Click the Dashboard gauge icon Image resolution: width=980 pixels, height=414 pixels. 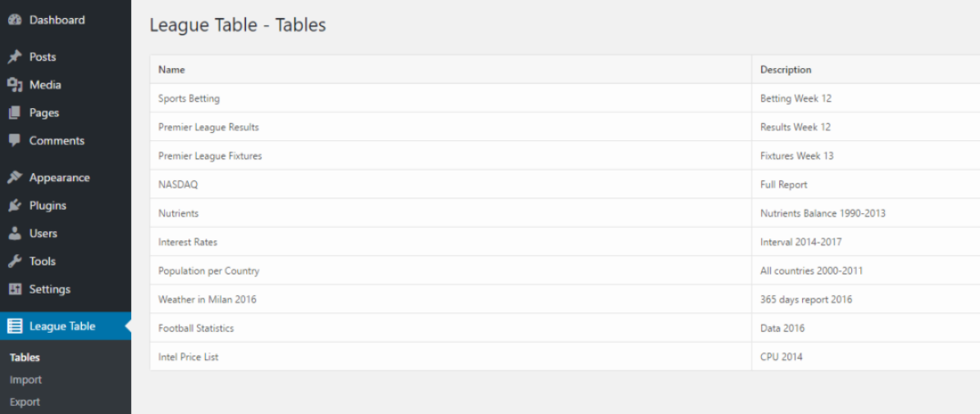point(14,20)
